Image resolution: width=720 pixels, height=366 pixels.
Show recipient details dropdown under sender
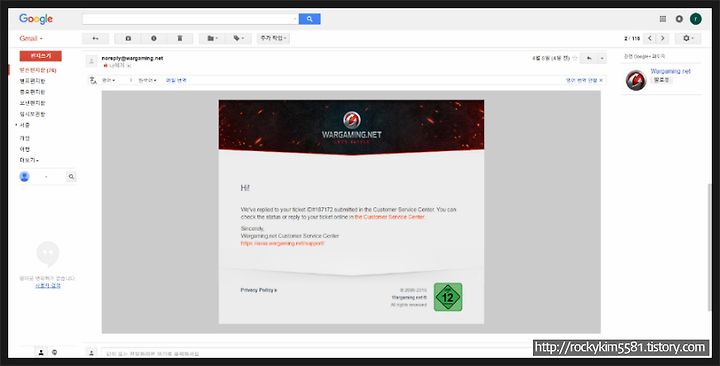coord(129,66)
